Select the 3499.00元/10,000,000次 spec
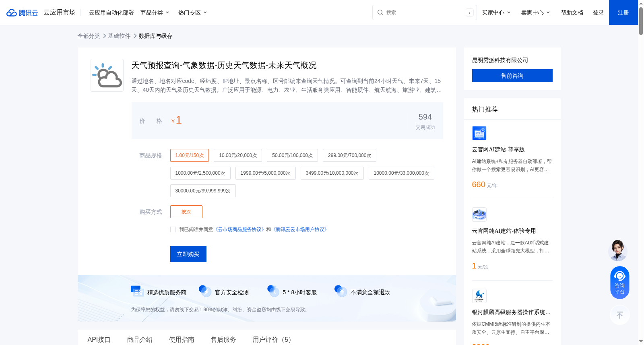This screenshot has width=644, height=345. 332,173
